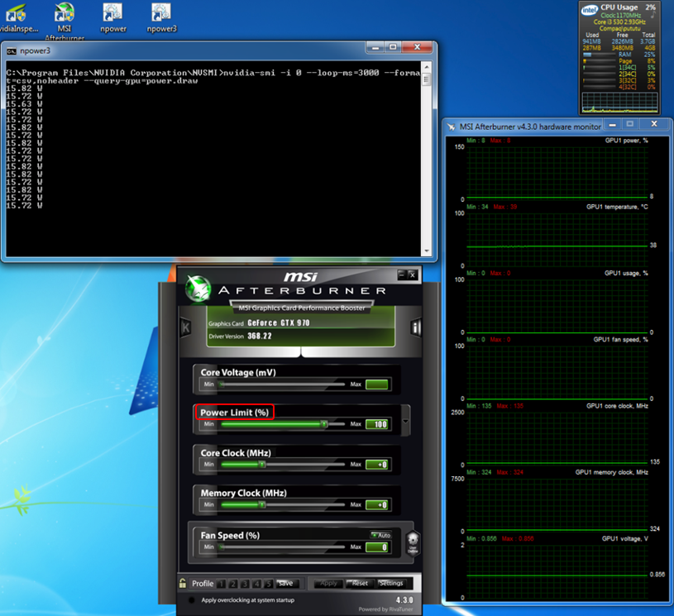Image resolution: width=674 pixels, height=616 pixels.
Task: Expand the Power Limit dropdown arrow
Action: coord(405,421)
